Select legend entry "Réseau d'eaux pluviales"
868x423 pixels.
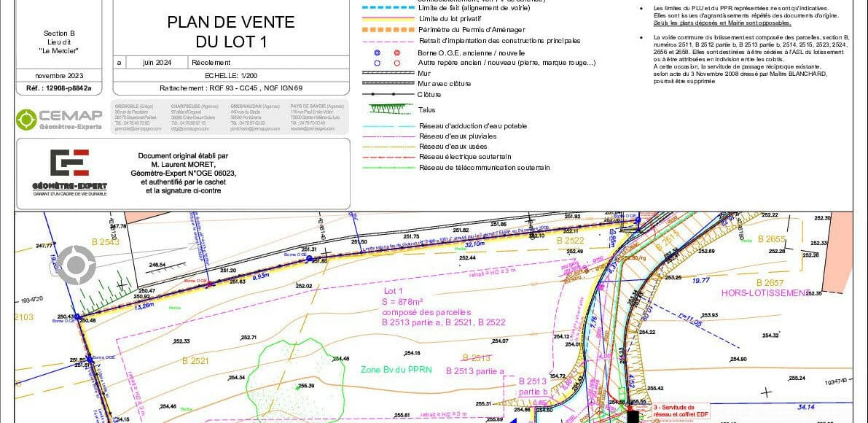(458, 136)
